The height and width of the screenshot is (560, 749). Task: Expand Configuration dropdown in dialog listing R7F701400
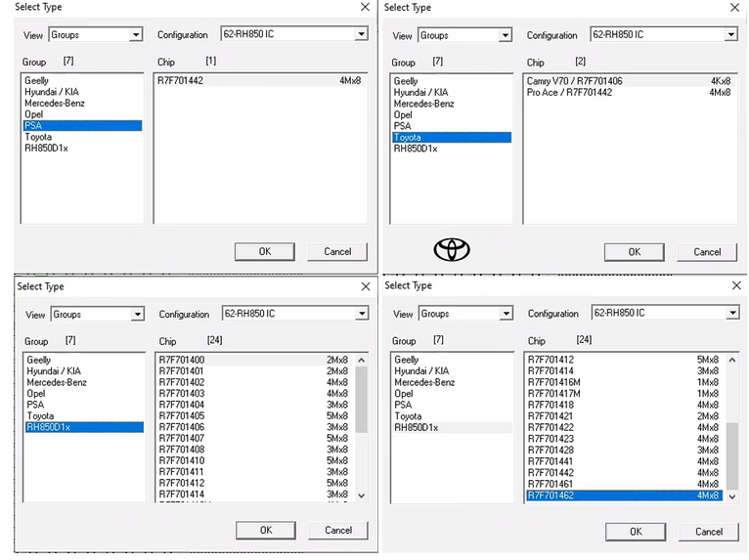click(x=361, y=315)
